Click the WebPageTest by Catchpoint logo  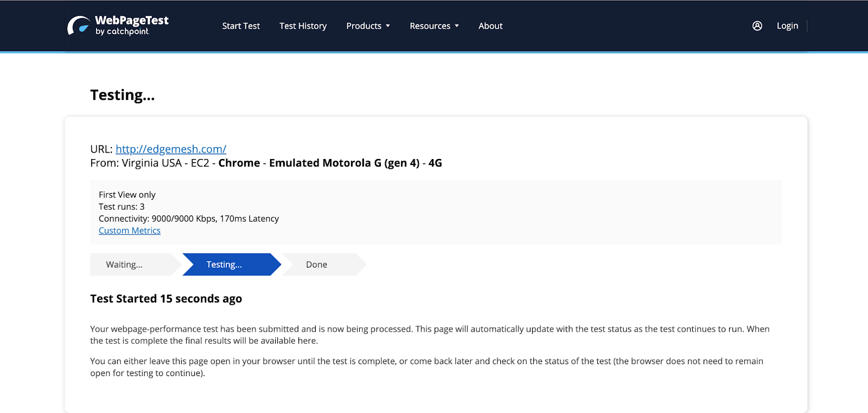point(118,26)
